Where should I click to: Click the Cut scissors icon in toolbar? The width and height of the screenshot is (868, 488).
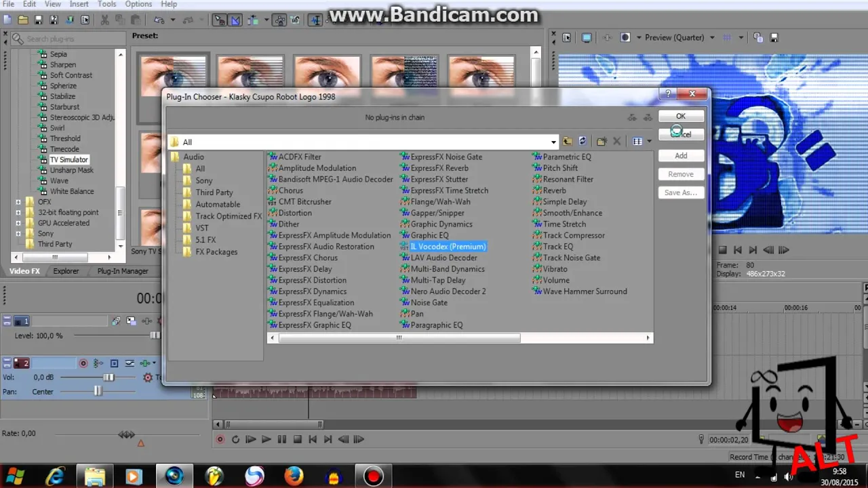(105, 20)
